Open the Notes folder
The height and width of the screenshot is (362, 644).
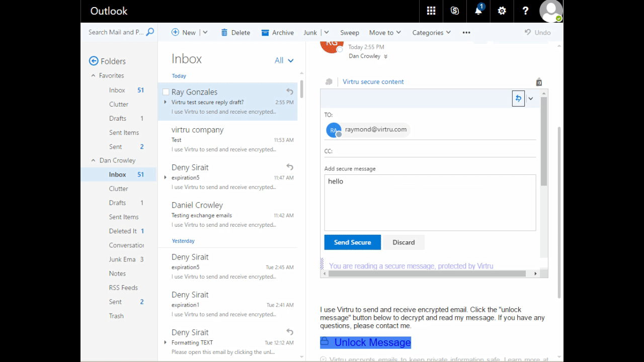[118, 274]
